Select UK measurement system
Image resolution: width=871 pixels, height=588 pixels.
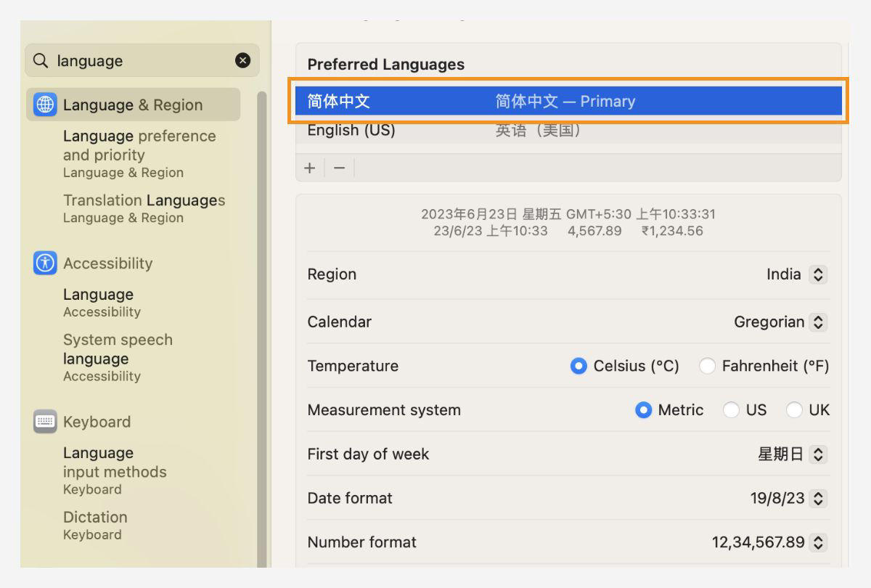click(x=795, y=410)
